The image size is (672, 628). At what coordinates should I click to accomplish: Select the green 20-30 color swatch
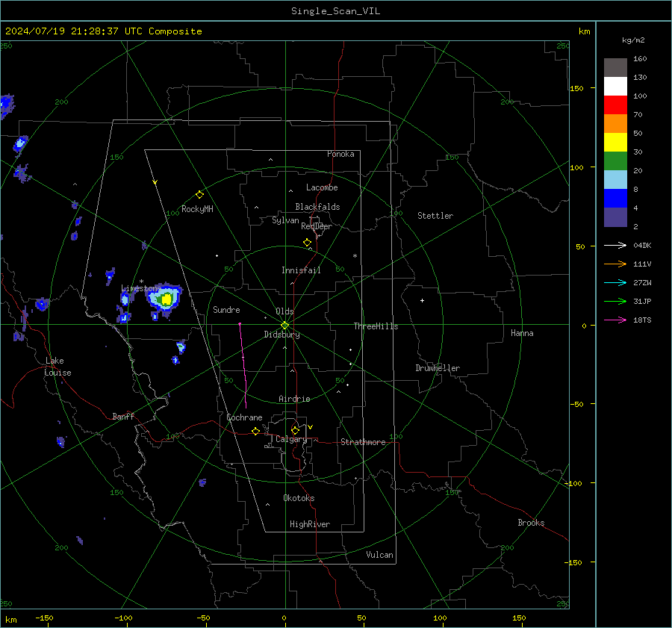point(615,161)
